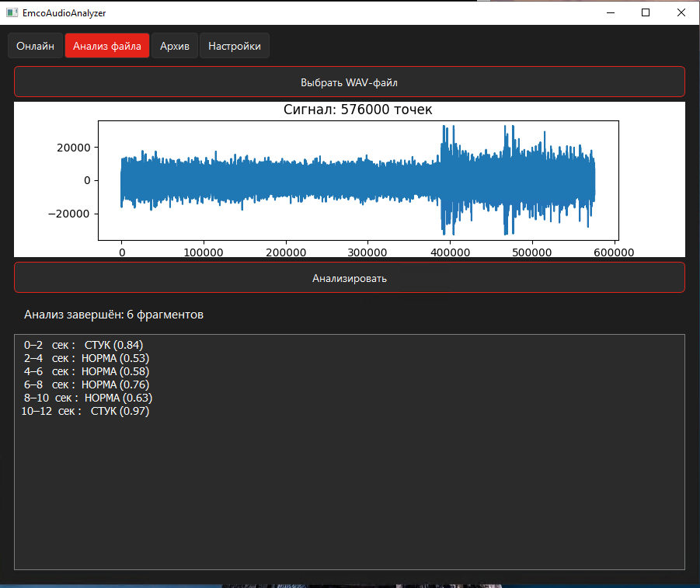Click the plot title Сигнал: 576000 точек
Viewport: 700px width, 588px height.
(x=358, y=110)
